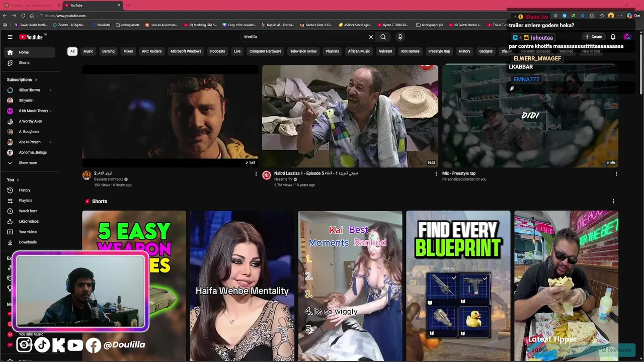
Task: Open the Kai Best Moments Ranked short
Action: pyautogui.click(x=350, y=286)
